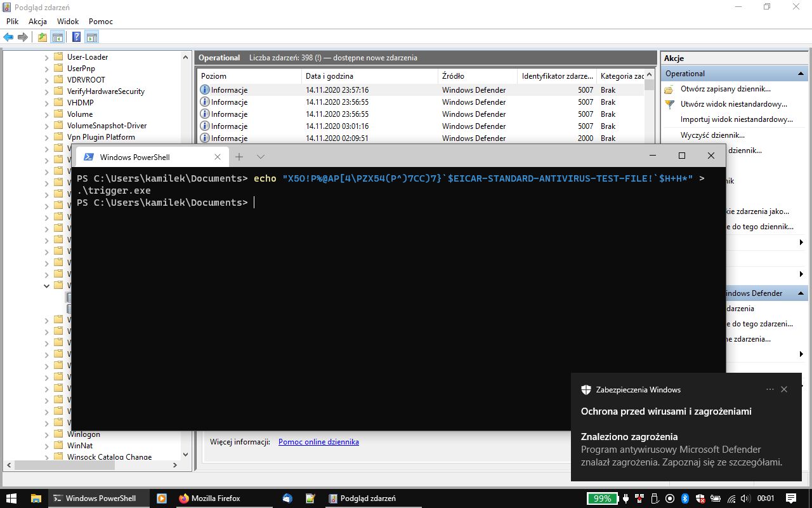812x508 pixels.
Task: Open the Windows Start menu
Action: click(11, 498)
